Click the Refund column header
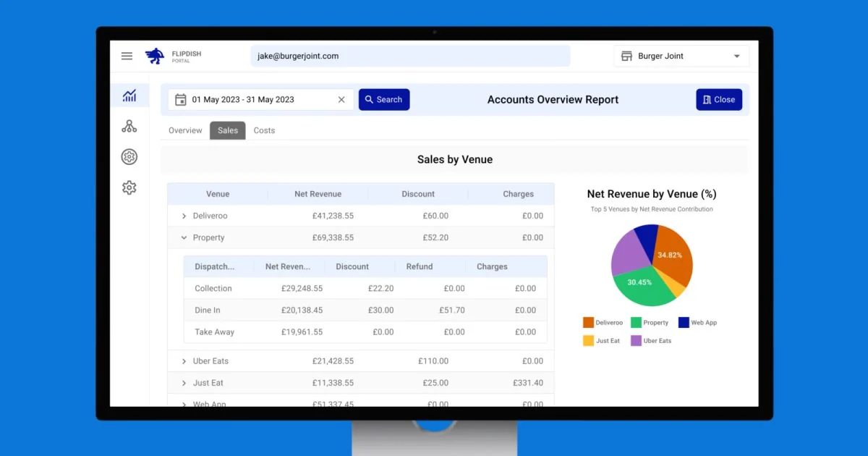868x456 pixels. 420,267
